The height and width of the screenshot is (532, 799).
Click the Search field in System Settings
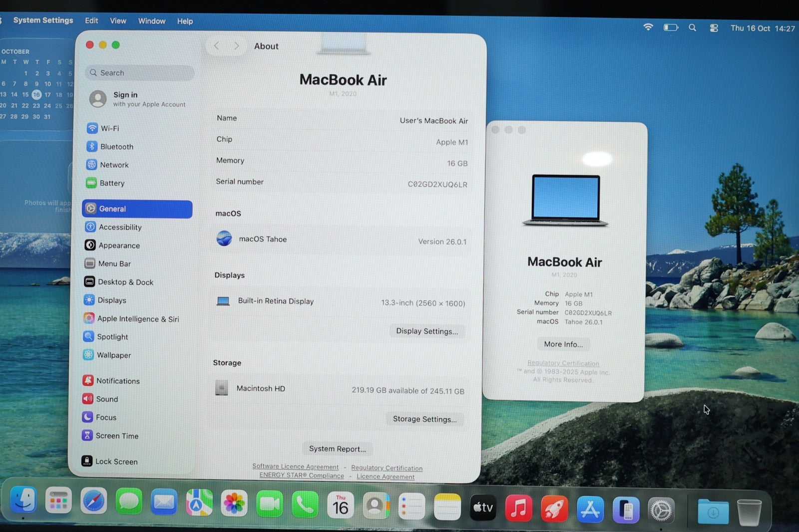140,73
